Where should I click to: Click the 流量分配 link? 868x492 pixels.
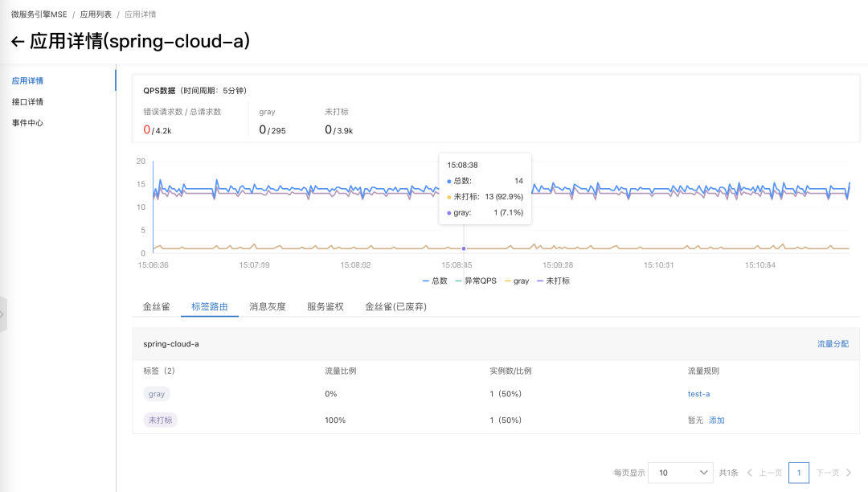point(833,344)
